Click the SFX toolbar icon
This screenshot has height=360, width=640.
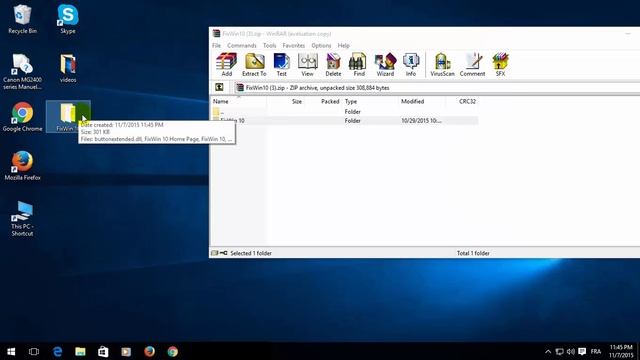coord(500,65)
